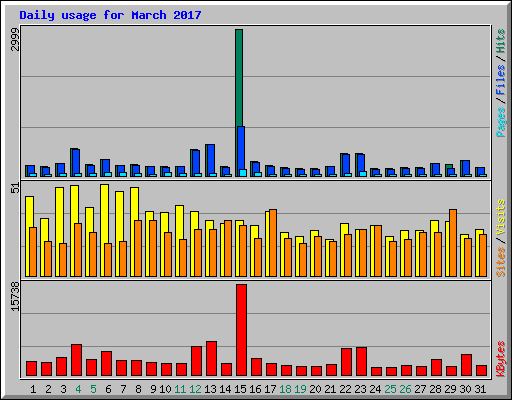Click the red KBytes bar for day 1

pos(31,368)
